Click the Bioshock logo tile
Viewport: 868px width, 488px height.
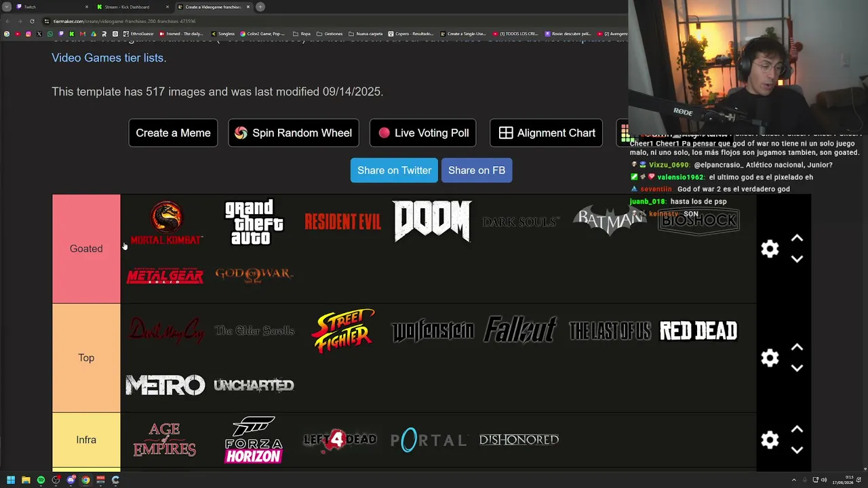click(698, 222)
